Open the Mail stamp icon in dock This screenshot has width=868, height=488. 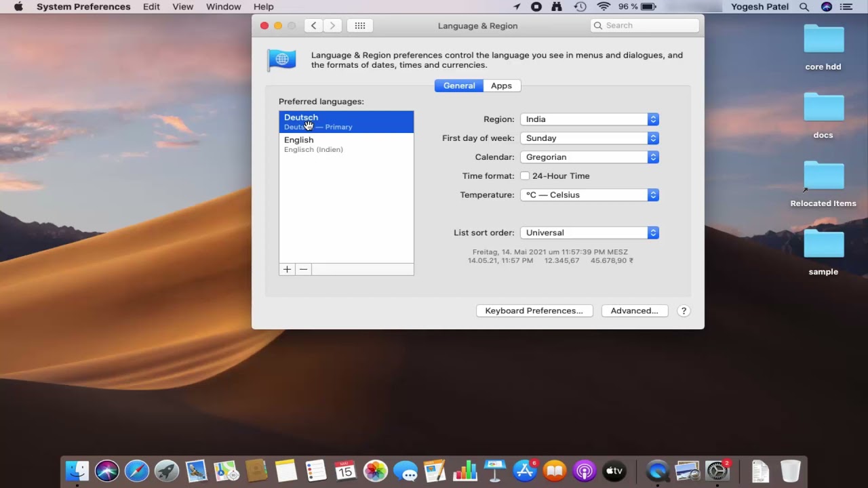point(197,470)
